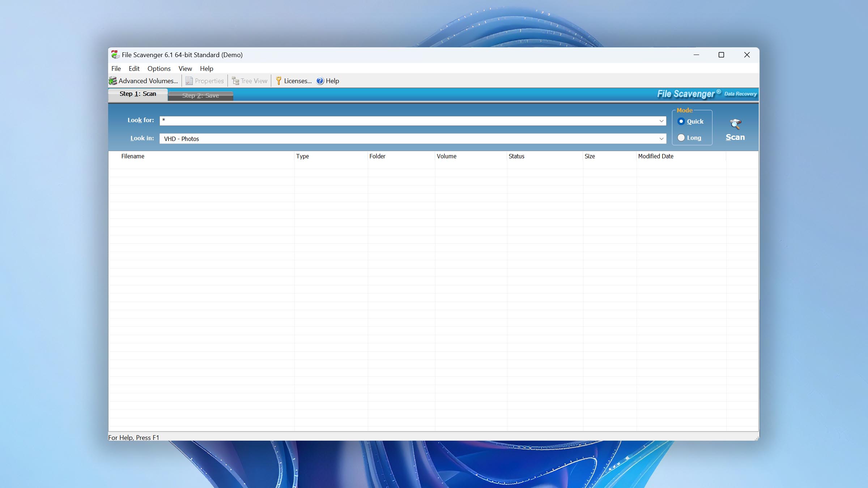Sort by Folder column header
The width and height of the screenshot is (868, 488).
click(x=401, y=156)
